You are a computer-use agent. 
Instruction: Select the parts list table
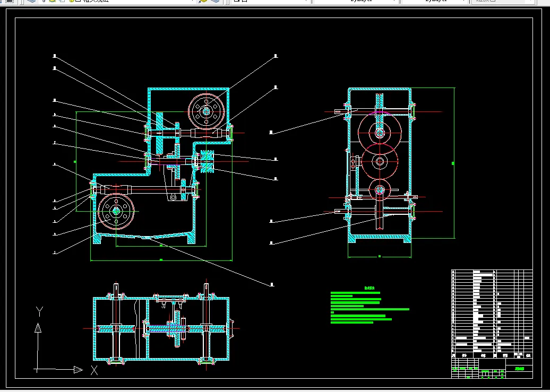coord(492,313)
